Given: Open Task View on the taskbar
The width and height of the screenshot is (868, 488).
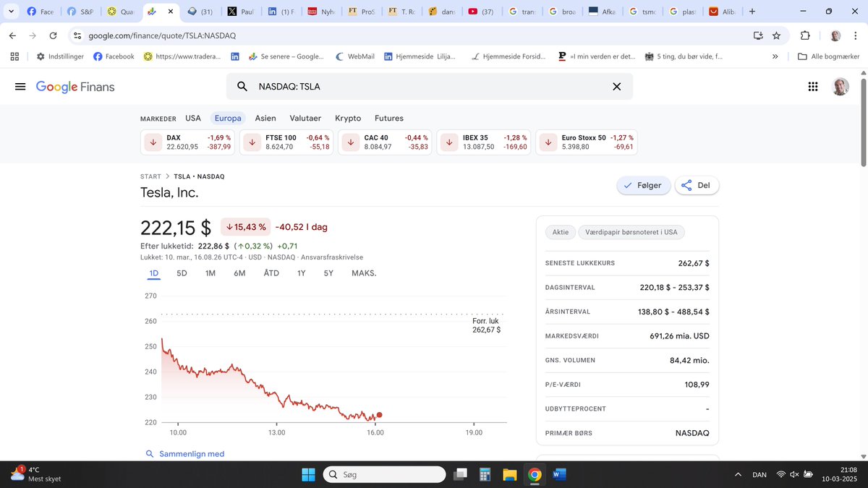Looking at the screenshot, I should point(459,475).
